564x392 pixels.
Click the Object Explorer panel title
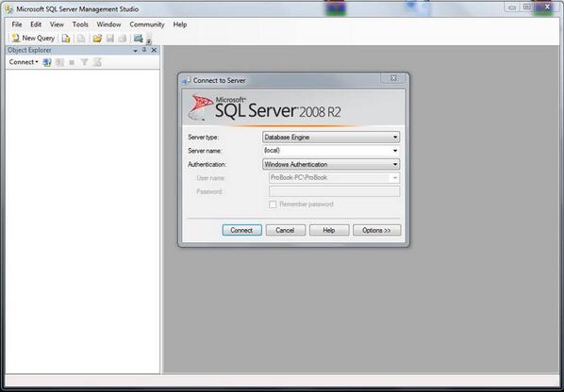(29, 50)
